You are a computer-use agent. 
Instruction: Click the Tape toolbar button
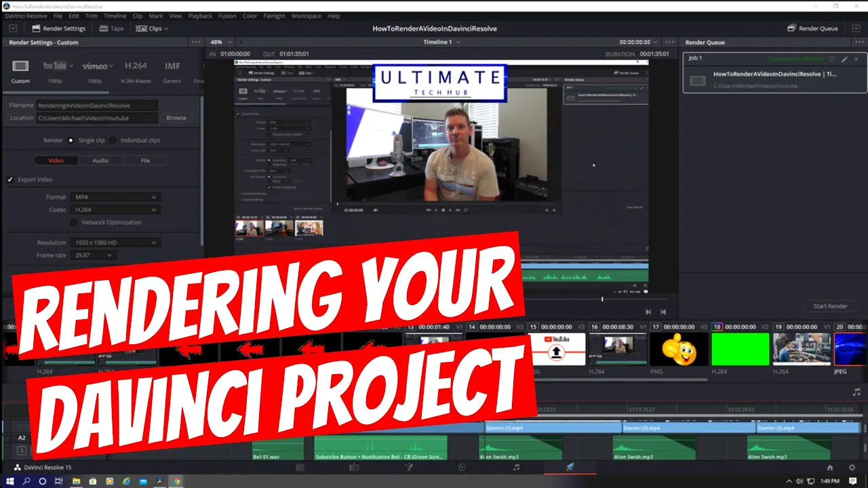(111, 28)
